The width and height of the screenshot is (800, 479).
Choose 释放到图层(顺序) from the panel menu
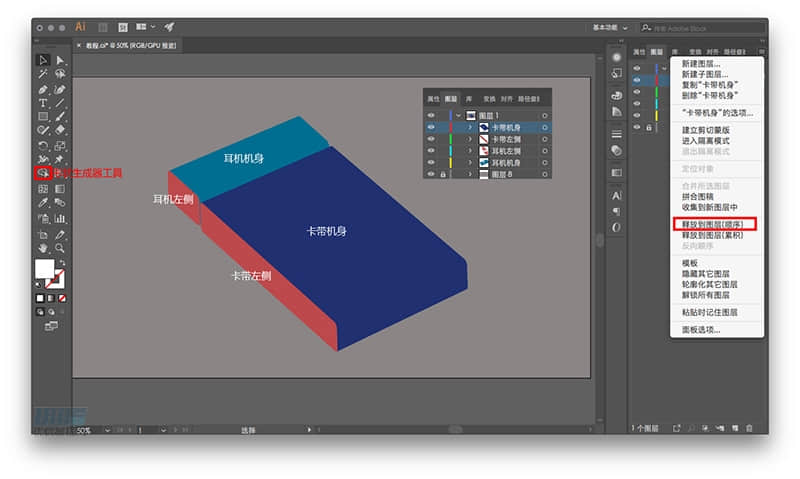point(713,224)
